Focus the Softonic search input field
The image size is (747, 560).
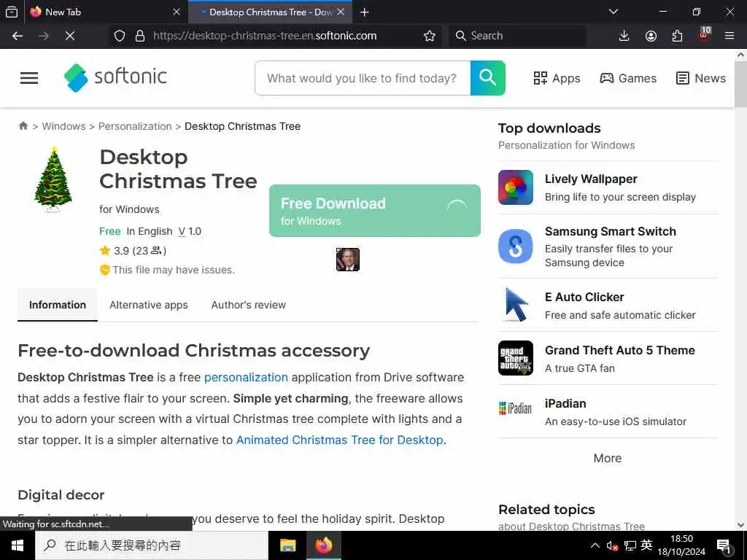click(363, 78)
